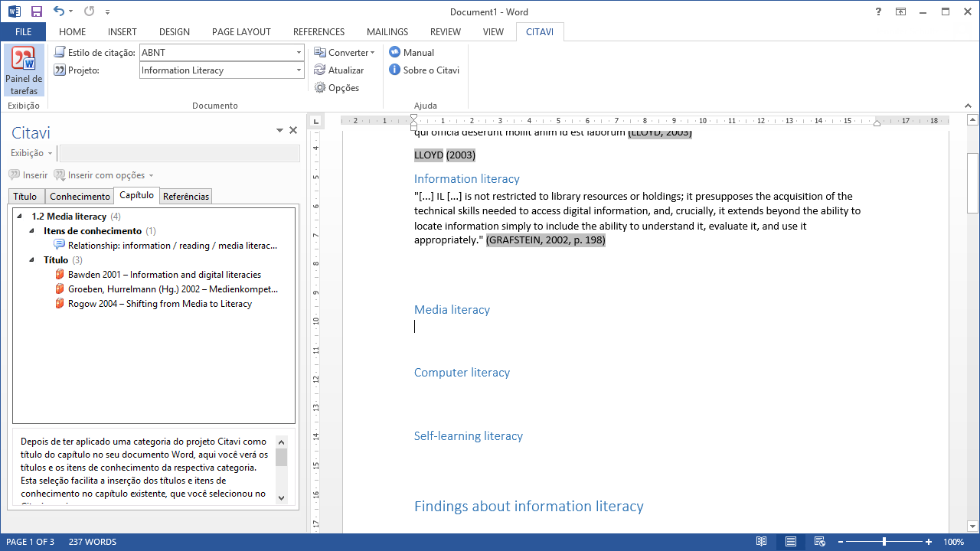The width and height of the screenshot is (980, 551).
Task: Open the Manual help icon
Action: [395, 52]
